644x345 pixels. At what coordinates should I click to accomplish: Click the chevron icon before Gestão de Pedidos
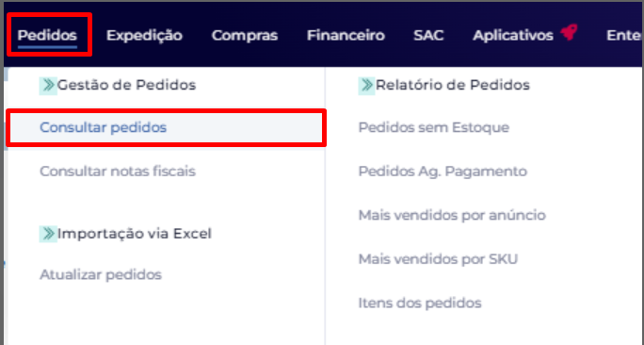[x=48, y=85]
